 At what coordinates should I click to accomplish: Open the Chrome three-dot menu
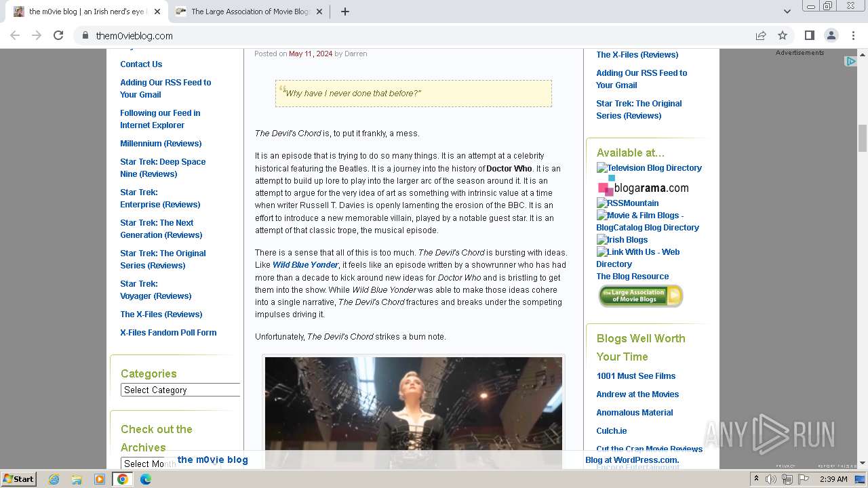click(853, 35)
